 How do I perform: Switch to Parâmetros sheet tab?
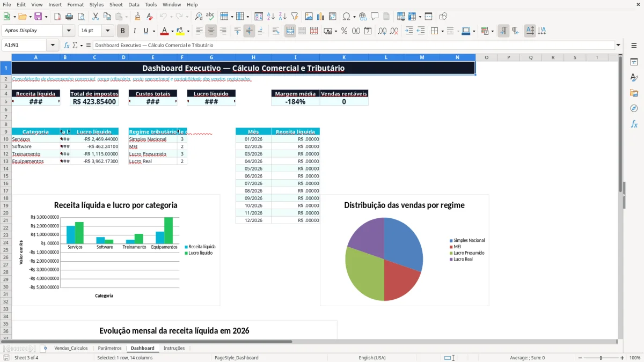pyautogui.click(x=109, y=348)
